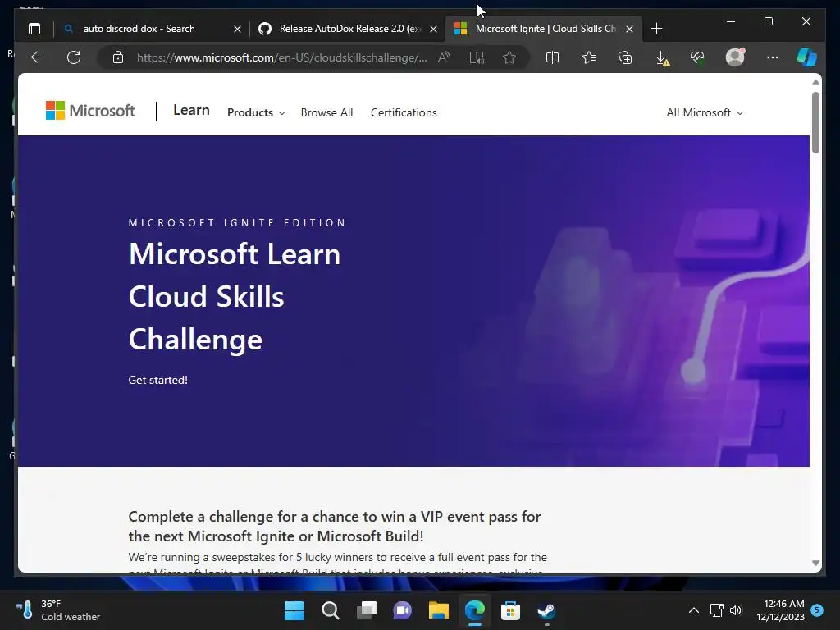Show Downloads with warning badge
Screen dimensions: 840x630
pos(663,58)
